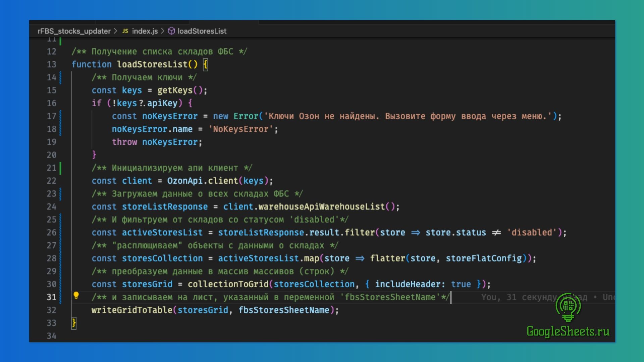Image resolution: width=644 pixels, height=362 pixels.
Task: Click the git blame annotation on line 31
Action: 548,297
